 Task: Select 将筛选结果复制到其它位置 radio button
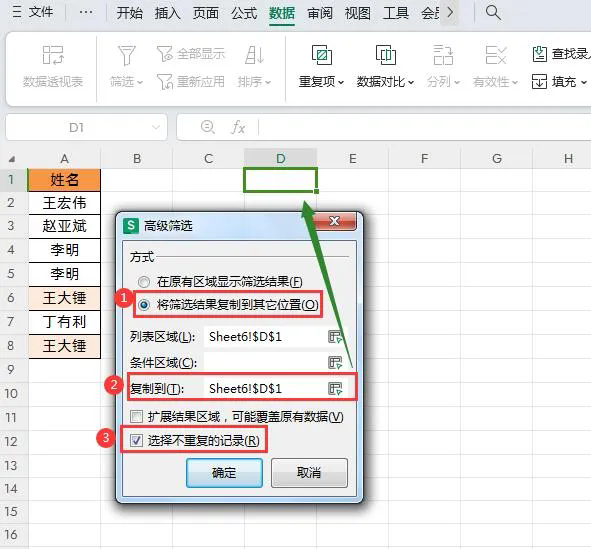point(144,304)
